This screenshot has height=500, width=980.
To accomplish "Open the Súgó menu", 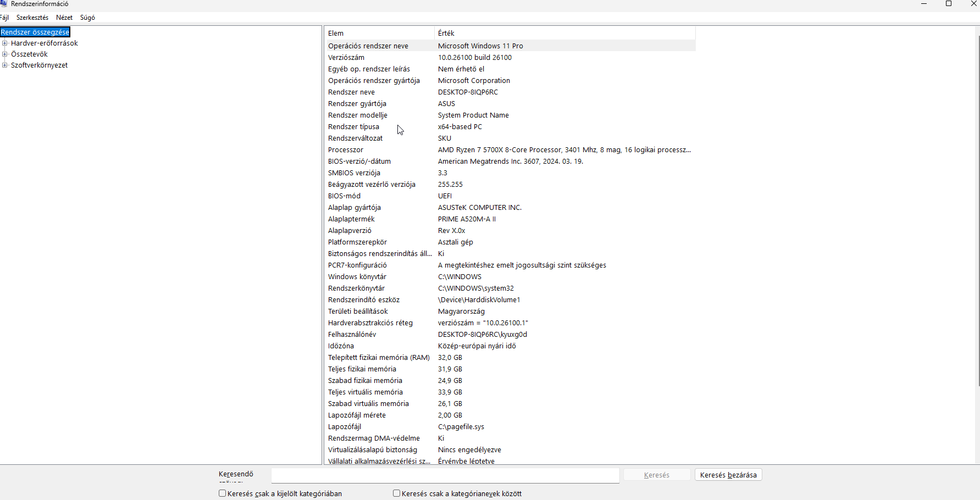I will point(87,18).
